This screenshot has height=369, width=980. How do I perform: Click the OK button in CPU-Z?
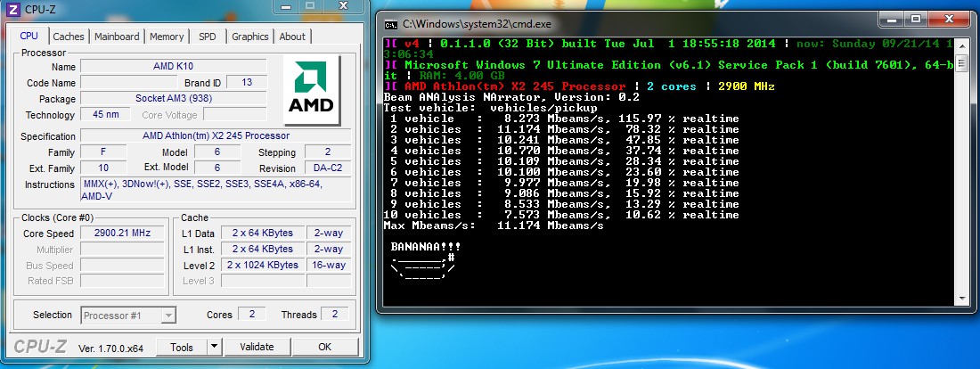[x=325, y=347]
